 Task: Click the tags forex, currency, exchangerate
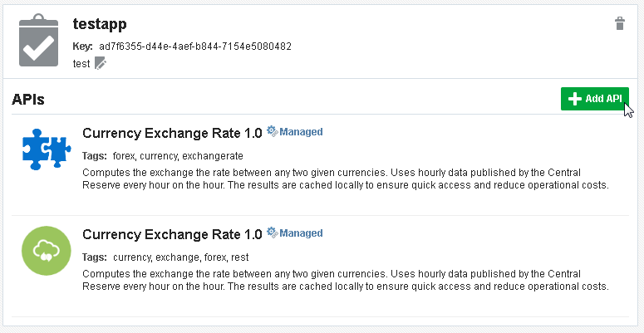point(178,155)
